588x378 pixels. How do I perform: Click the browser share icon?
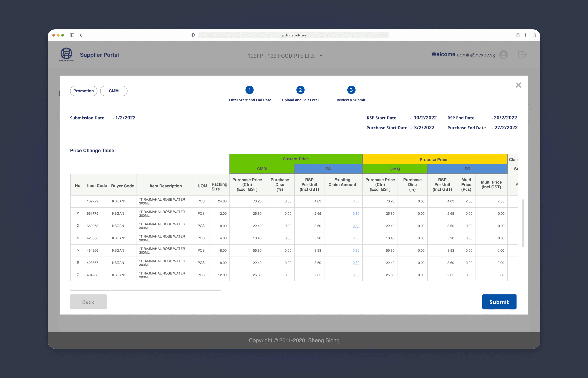(518, 35)
